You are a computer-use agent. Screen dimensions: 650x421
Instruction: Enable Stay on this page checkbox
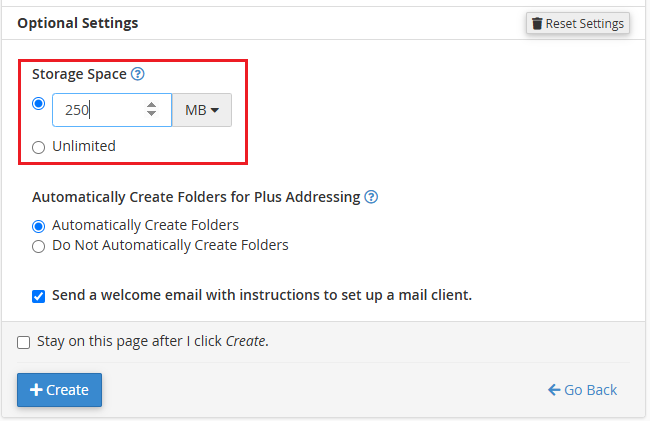[24, 342]
